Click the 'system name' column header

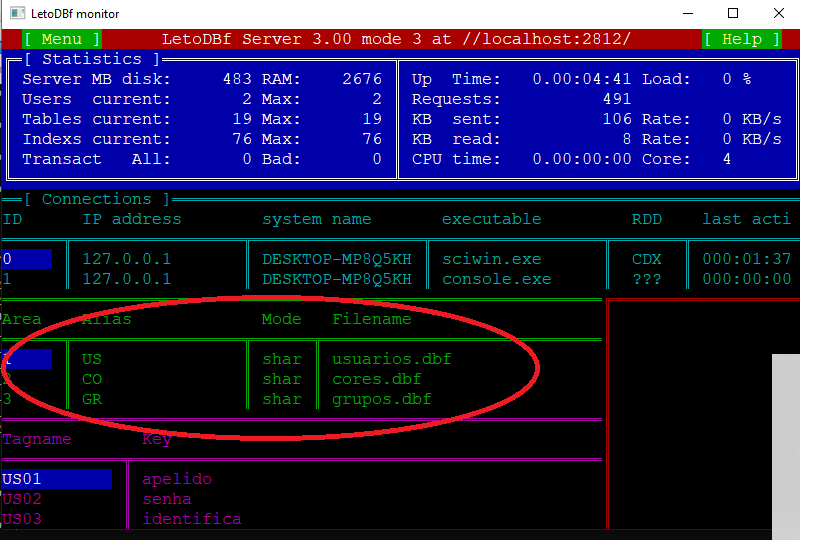317,219
